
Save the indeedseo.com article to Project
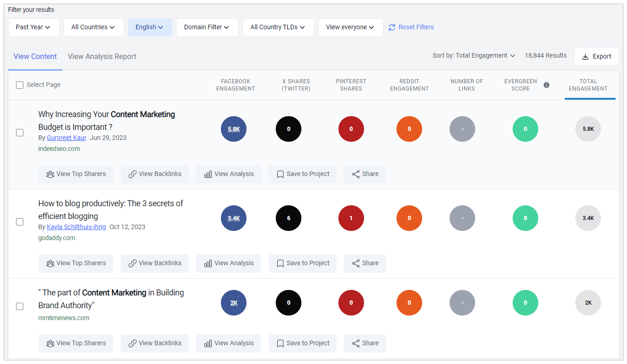(302, 174)
